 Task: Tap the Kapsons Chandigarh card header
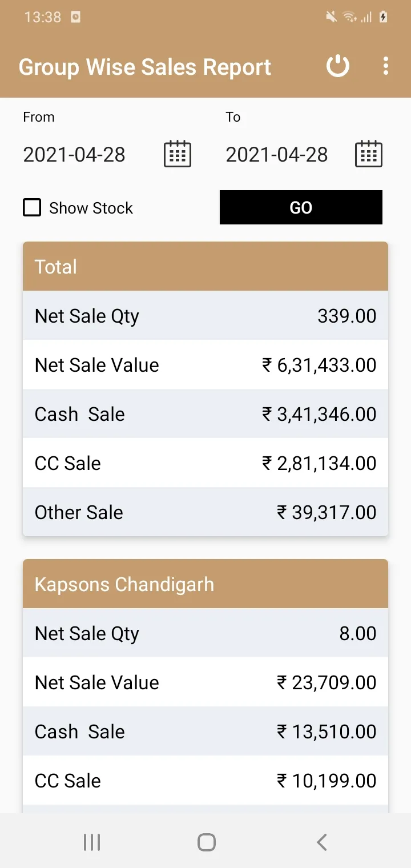tap(205, 584)
